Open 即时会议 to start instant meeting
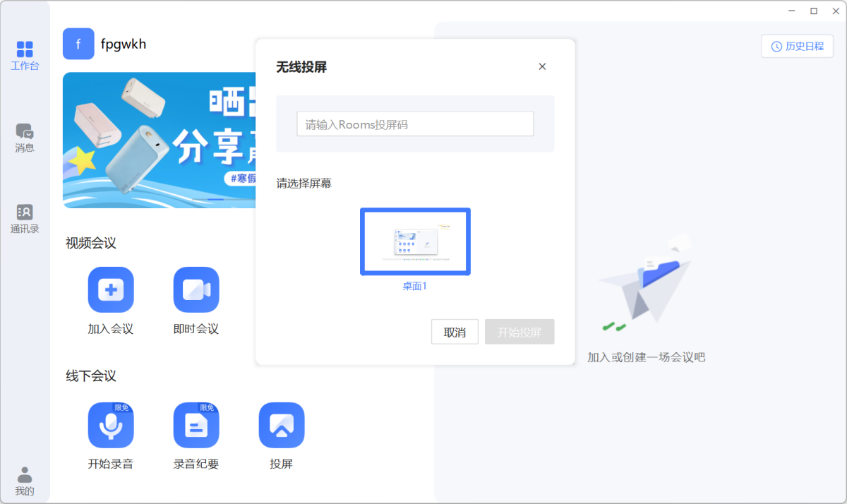 (x=196, y=289)
